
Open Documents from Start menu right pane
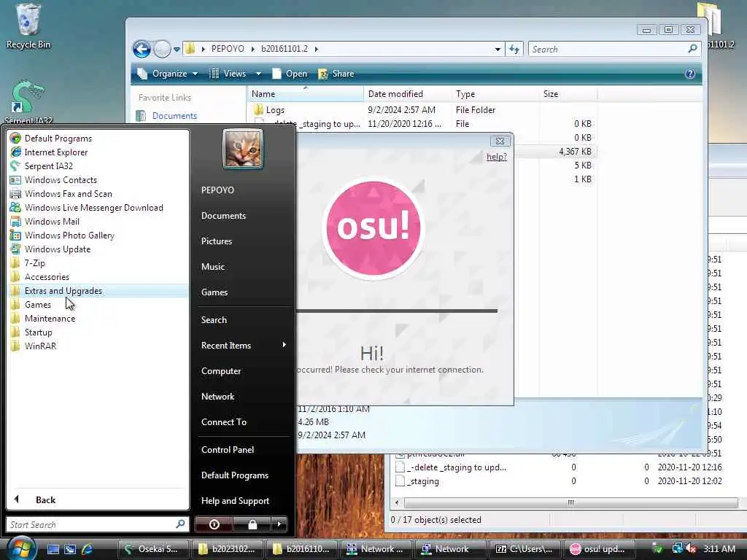(x=223, y=216)
